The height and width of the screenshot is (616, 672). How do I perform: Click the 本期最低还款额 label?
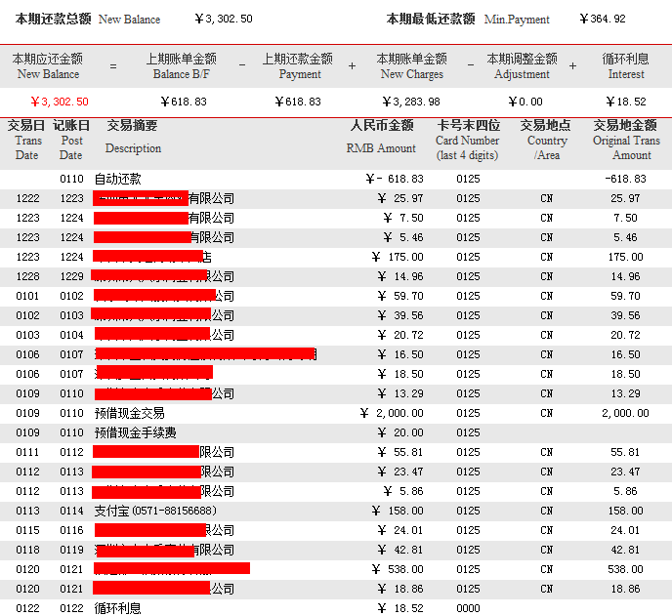point(431,19)
